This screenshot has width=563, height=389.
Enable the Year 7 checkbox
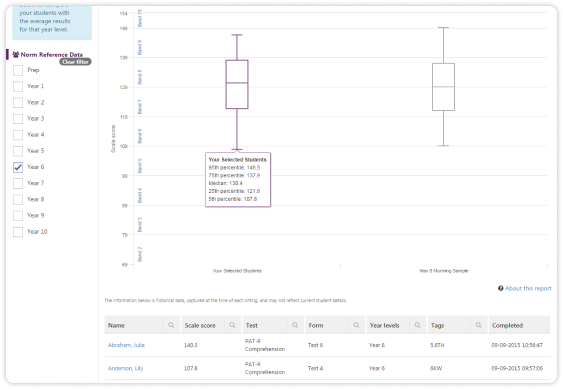[18, 184]
